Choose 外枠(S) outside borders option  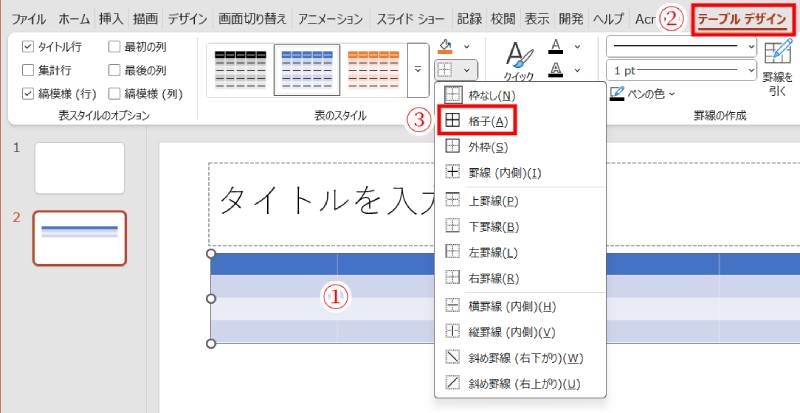click(x=520, y=147)
